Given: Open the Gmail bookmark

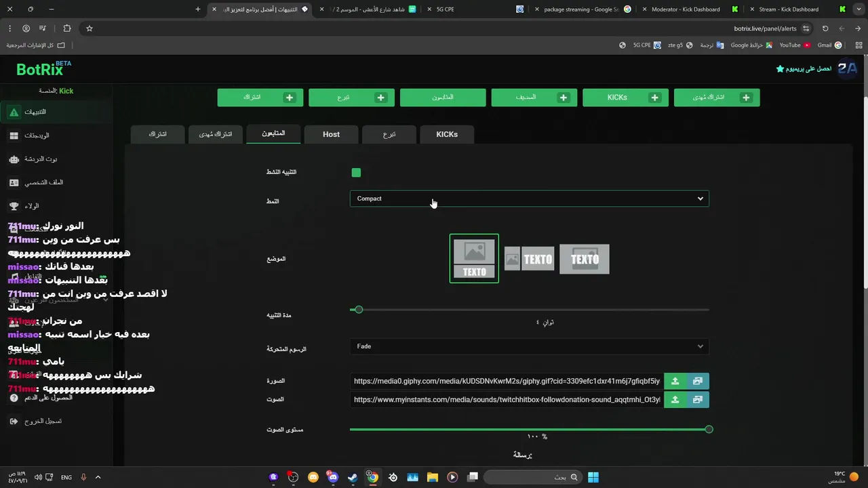Looking at the screenshot, I should coord(829,45).
